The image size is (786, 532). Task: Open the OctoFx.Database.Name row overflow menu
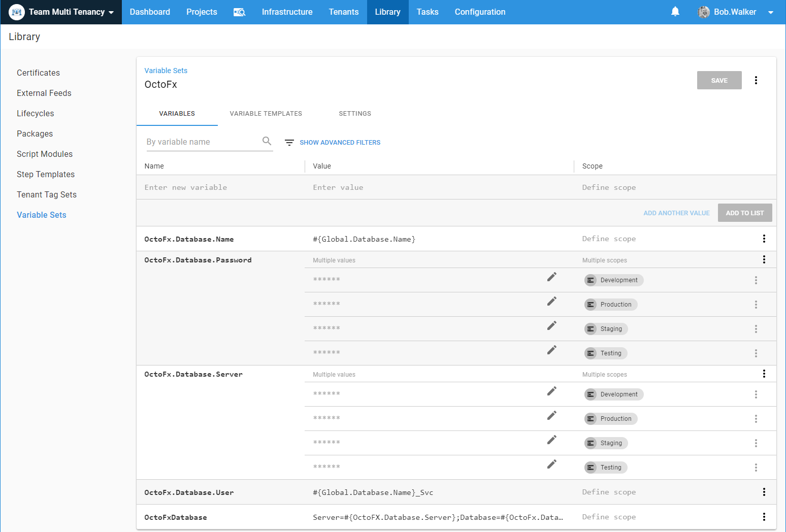764,239
